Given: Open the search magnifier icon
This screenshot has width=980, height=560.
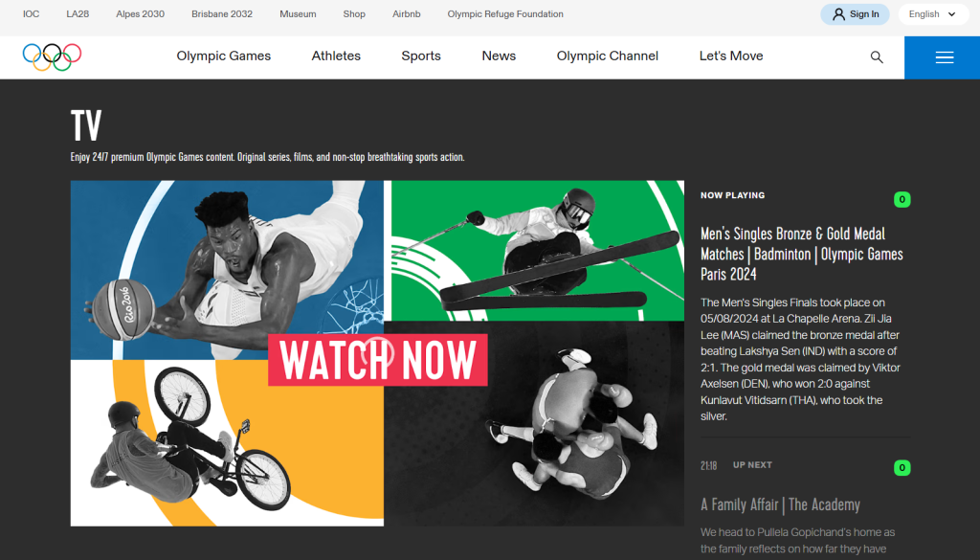Looking at the screenshot, I should click(877, 57).
